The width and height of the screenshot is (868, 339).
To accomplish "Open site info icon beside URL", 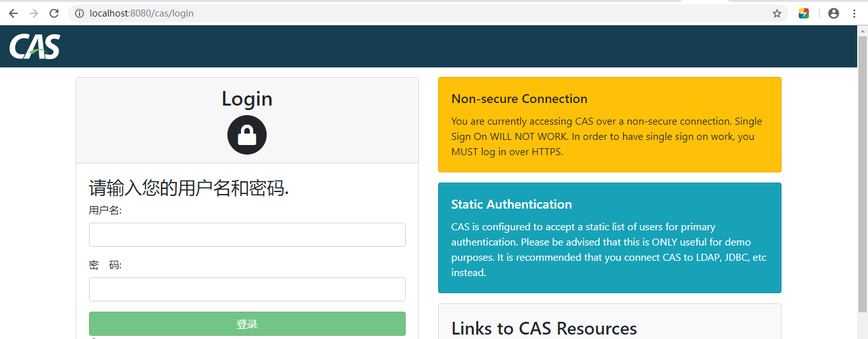I will (x=79, y=13).
